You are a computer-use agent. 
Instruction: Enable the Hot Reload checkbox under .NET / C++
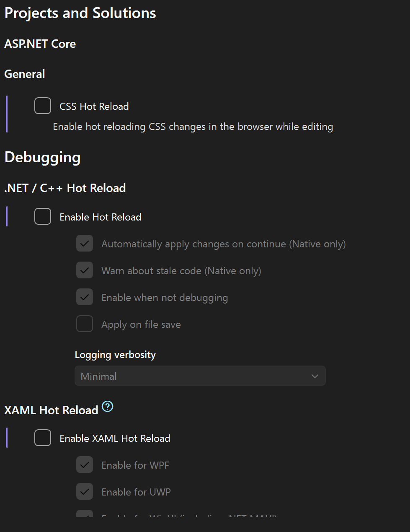tap(43, 217)
